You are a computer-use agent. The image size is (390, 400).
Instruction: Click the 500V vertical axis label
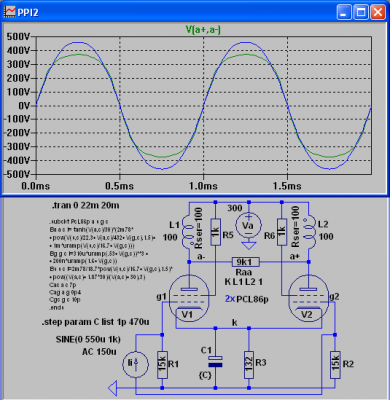click(18, 36)
